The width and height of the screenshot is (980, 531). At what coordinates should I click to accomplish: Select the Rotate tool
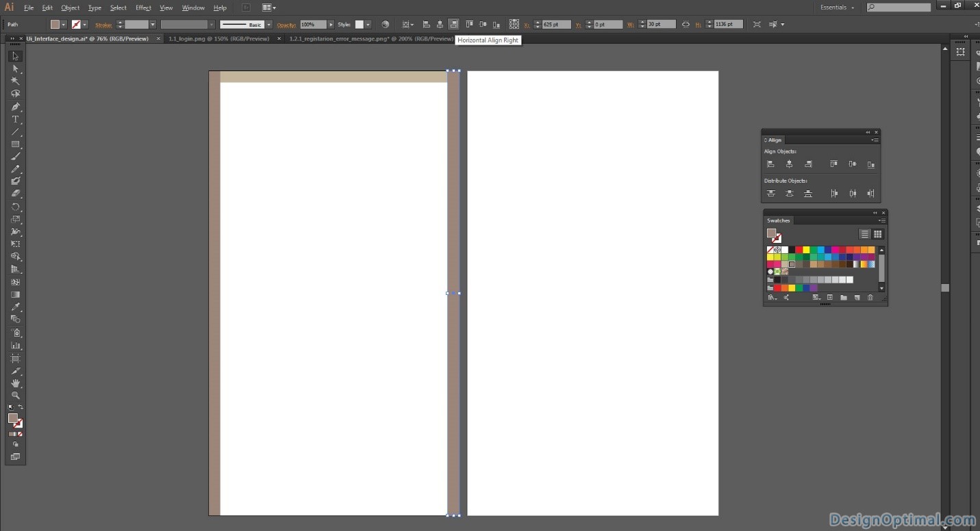coord(15,207)
